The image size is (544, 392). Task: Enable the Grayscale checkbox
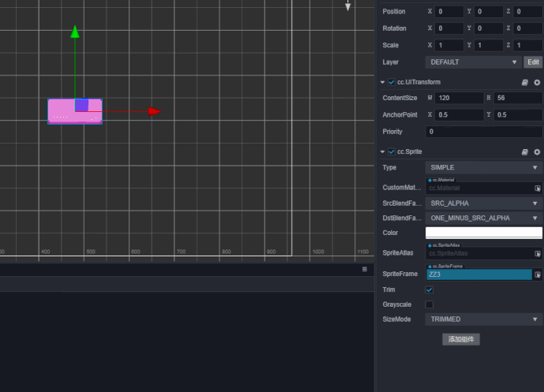pos(430,304)
